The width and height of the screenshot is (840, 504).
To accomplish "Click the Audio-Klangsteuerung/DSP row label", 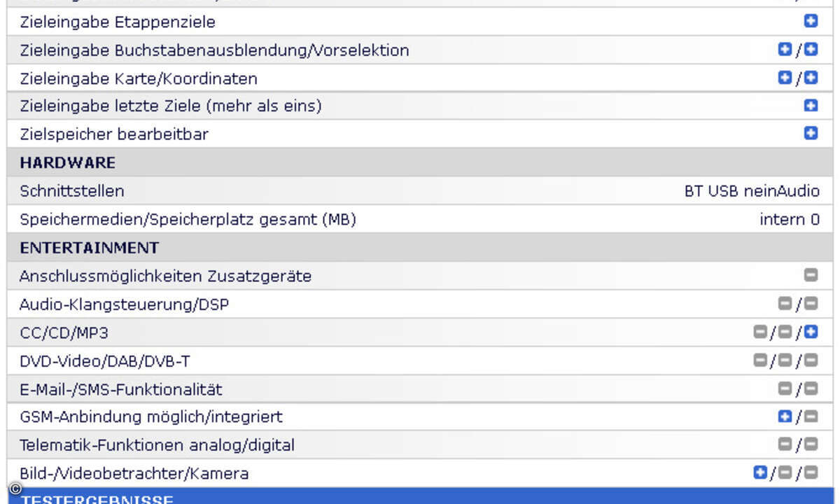I will [125, 304].
